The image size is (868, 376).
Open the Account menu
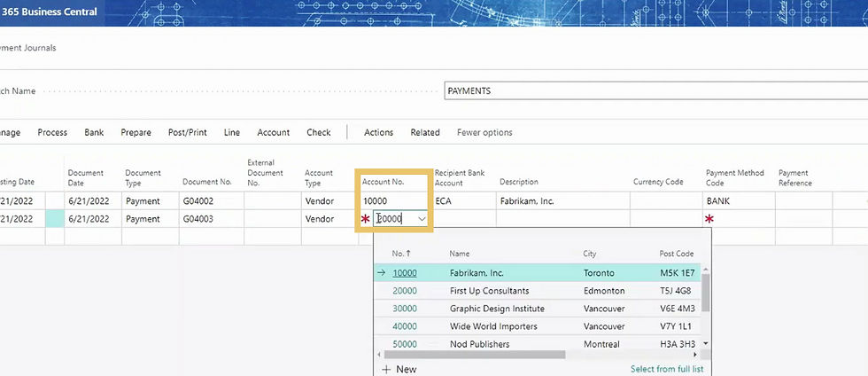274,132
